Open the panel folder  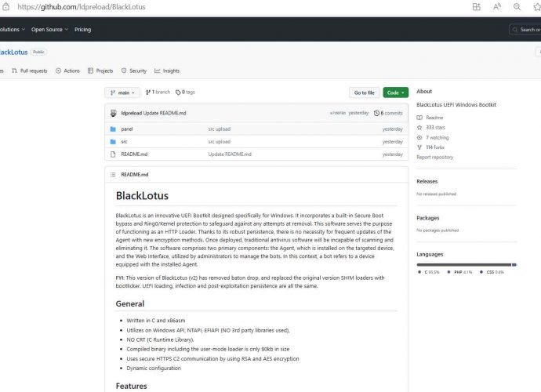127,129
